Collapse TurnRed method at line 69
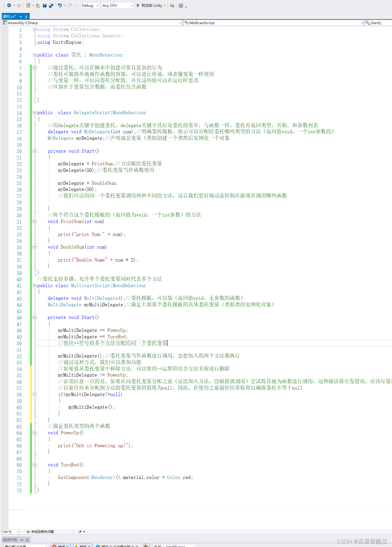 pos(35,465)
